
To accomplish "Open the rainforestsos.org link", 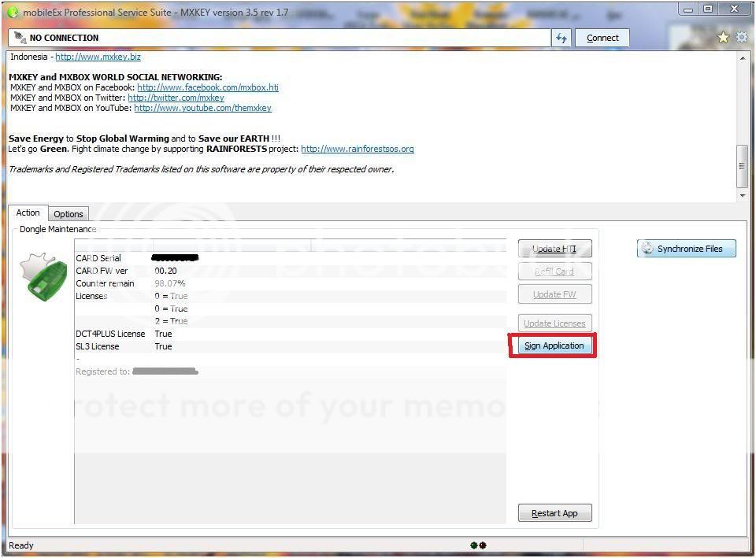I will [358, 149].
